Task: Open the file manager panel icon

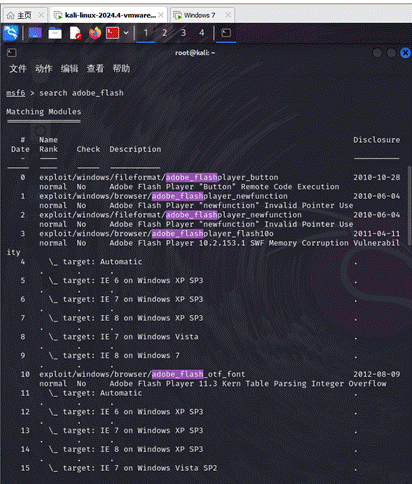Action: [55, 33]
